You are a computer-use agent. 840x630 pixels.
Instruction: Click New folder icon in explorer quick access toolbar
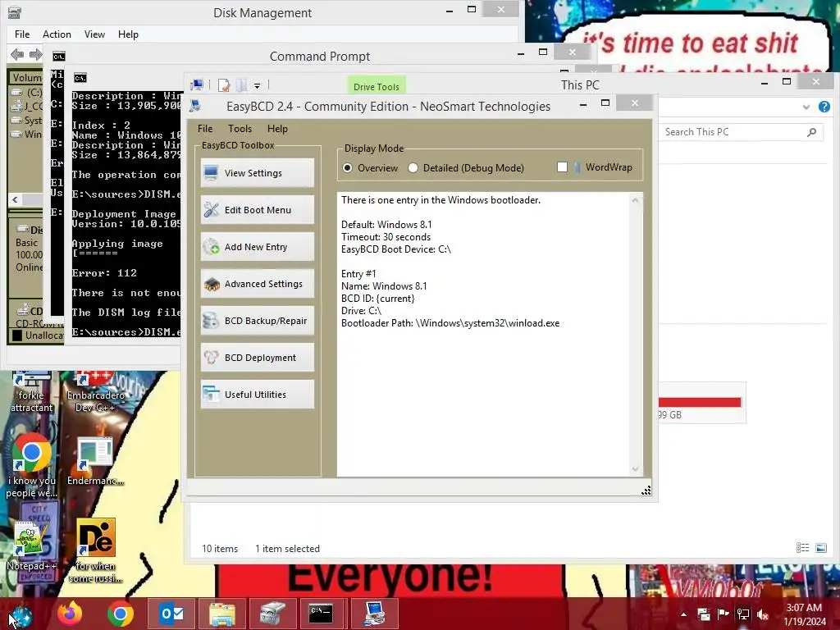tap(242, 85)
